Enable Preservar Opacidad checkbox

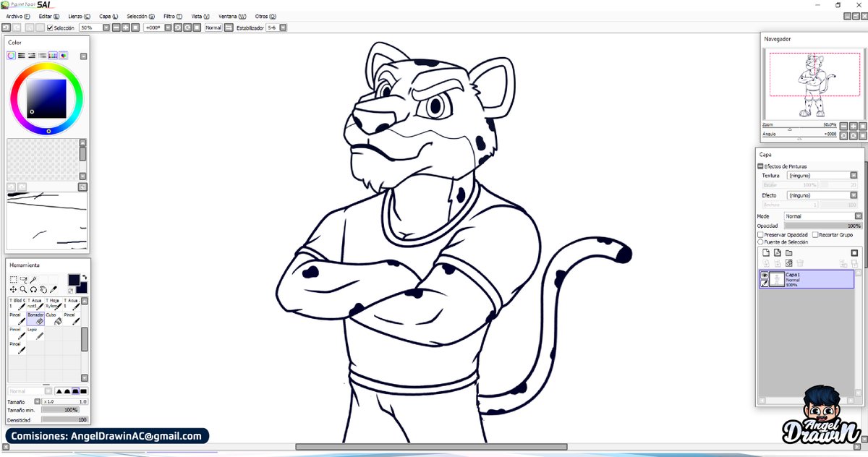pos(760,235)
